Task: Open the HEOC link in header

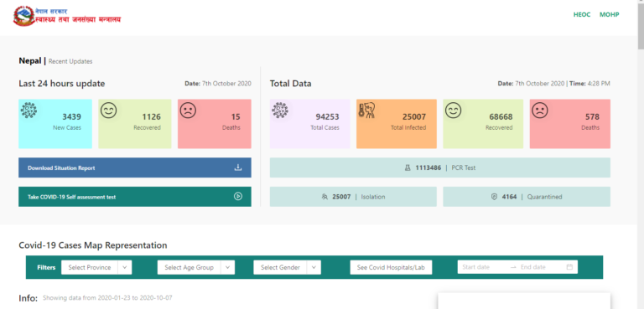Action: click(x=582, y=15)
